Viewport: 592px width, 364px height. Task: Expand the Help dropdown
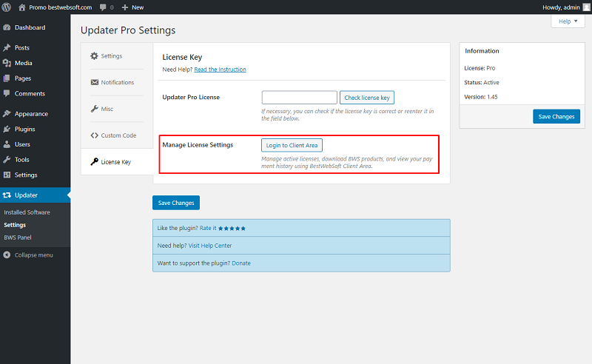click(568, 21)
